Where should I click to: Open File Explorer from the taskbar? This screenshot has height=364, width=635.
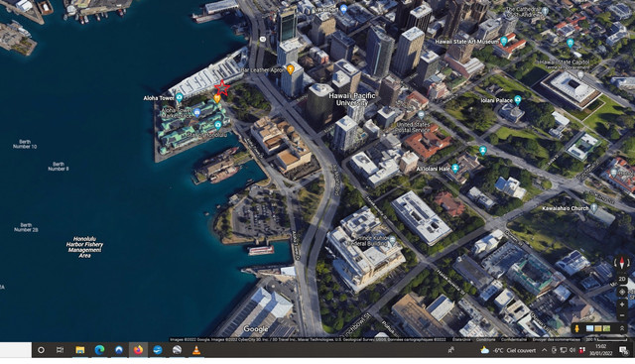pyautogui.click(x=80, y=350)
